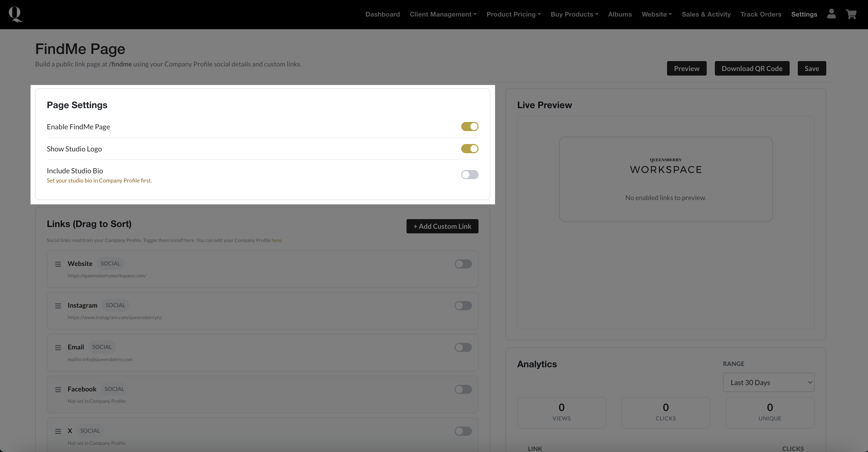Image resolution: width=868 pixels, height=452 pixels.
Task: Click the Add Custom Link button
Action: pyautogui.click(x=442, y=226)
